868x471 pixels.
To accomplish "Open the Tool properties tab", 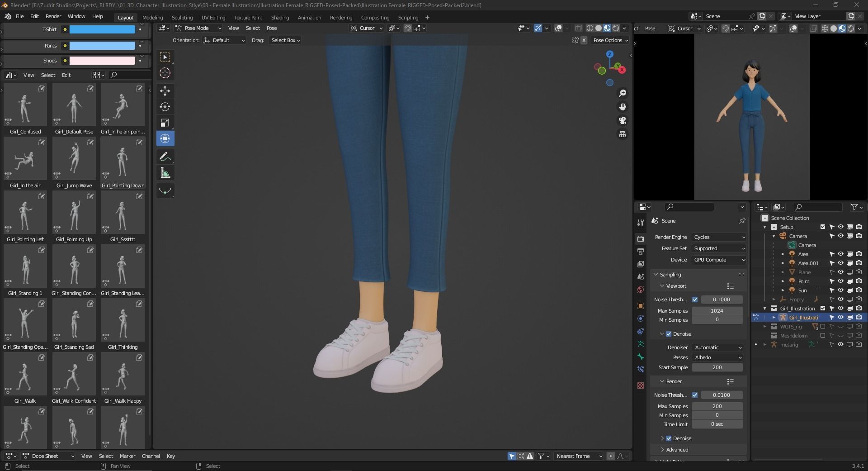I will point(641,222).
